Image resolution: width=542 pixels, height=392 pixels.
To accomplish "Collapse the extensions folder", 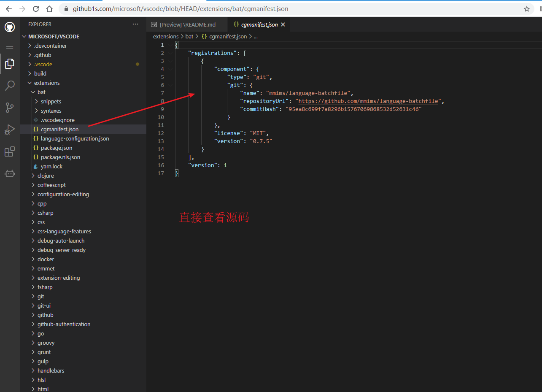I will [x=83, y=83].
